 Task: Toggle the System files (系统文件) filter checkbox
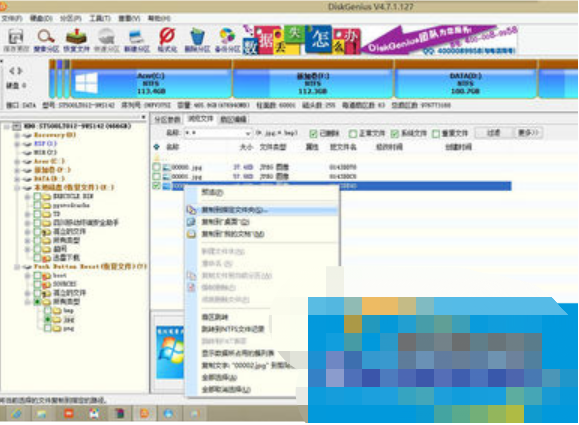(x=395, y=133)
